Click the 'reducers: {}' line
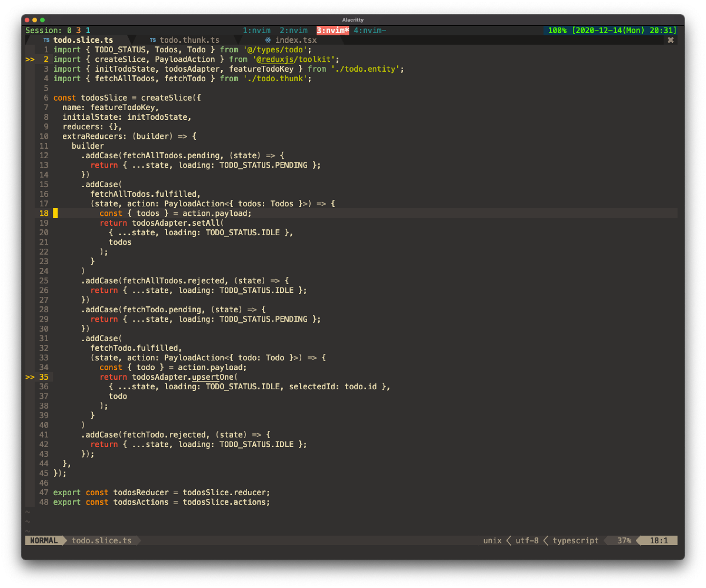This screenshot has width=706, height=588. tap(92, 126)
